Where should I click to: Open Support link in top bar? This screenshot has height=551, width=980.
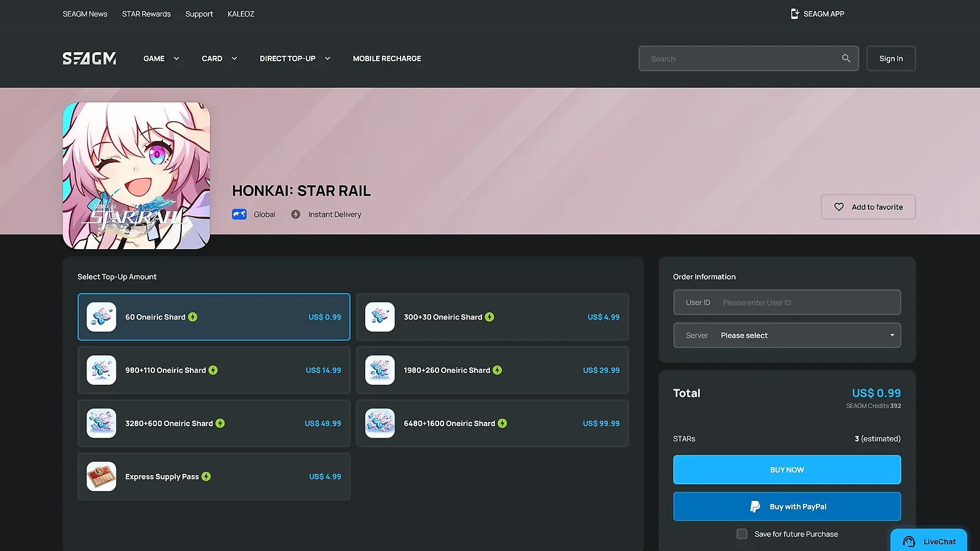(199, 14)
